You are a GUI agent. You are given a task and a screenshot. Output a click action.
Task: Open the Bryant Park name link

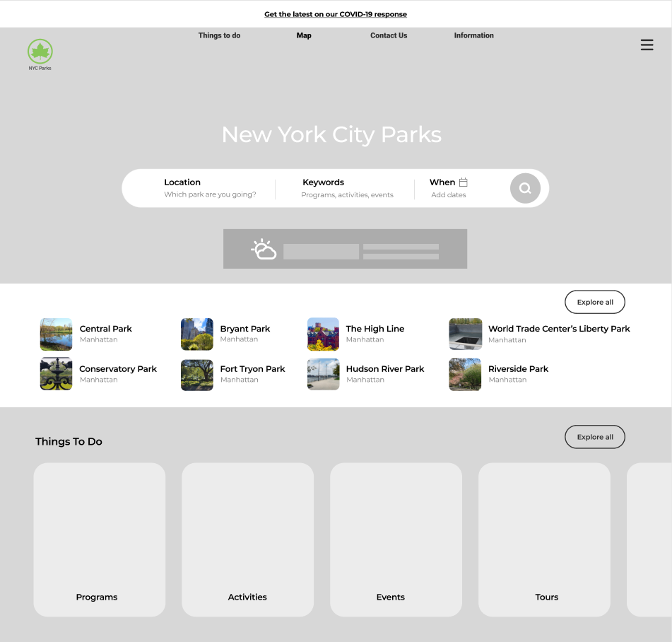(244, 329)
